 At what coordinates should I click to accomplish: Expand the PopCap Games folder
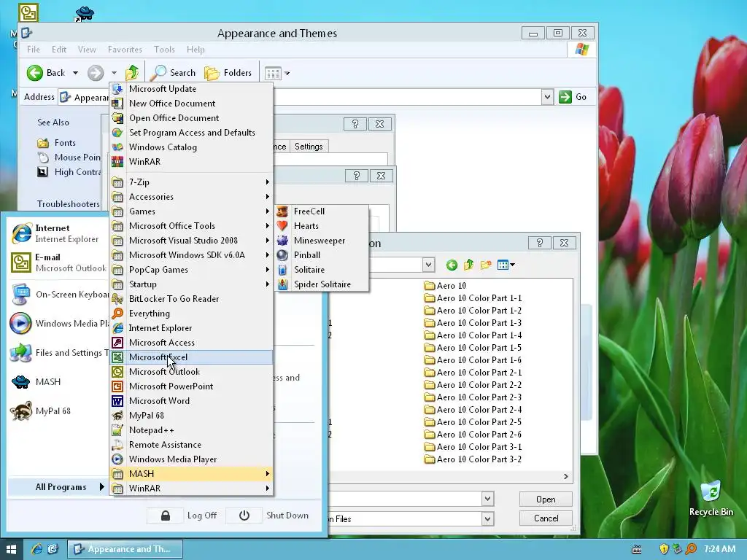[191, 270]
